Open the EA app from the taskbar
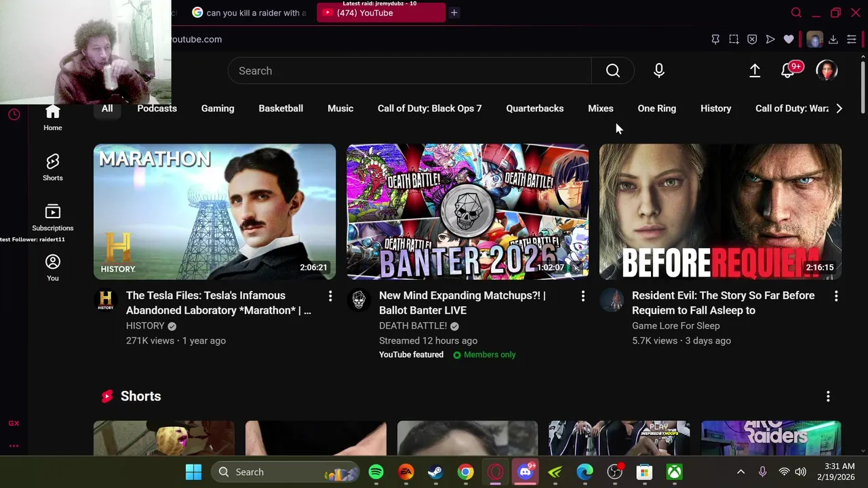This screenshot has height=488, width=868. pos(406,472)
